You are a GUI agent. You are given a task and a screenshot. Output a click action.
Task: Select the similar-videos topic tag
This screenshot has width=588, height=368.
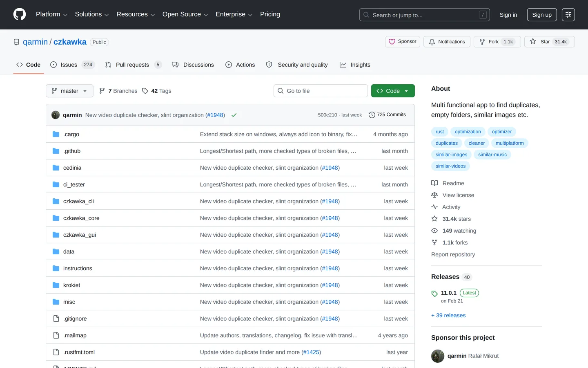point(450,166)
